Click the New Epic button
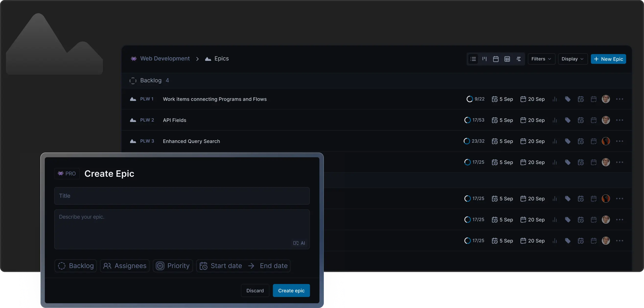 point(608,59)
